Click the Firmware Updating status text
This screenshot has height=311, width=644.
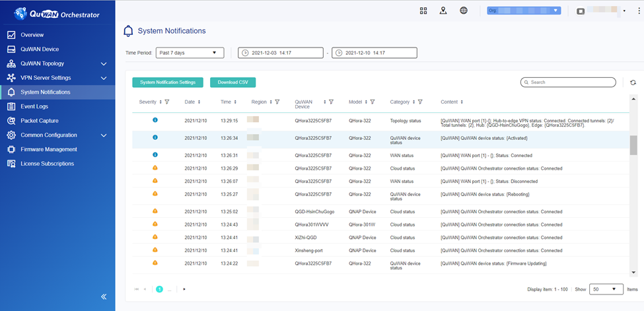tap(495, 263)
